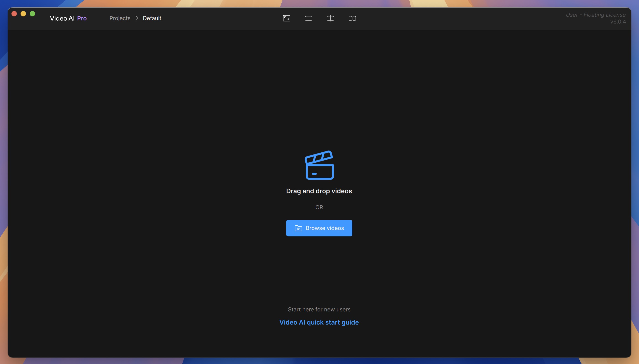Click the yellow minimize traffic light

[x=23, y=13]
